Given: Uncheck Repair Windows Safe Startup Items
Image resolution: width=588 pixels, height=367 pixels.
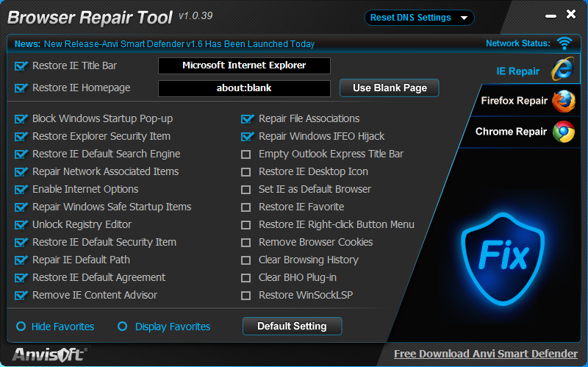Looking at the screenshot, I should (21, 207).
